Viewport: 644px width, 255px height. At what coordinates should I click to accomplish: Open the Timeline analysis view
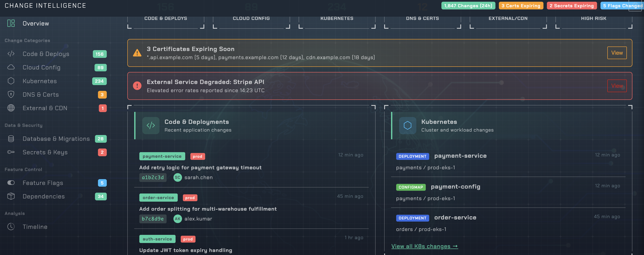pos(35,227)
